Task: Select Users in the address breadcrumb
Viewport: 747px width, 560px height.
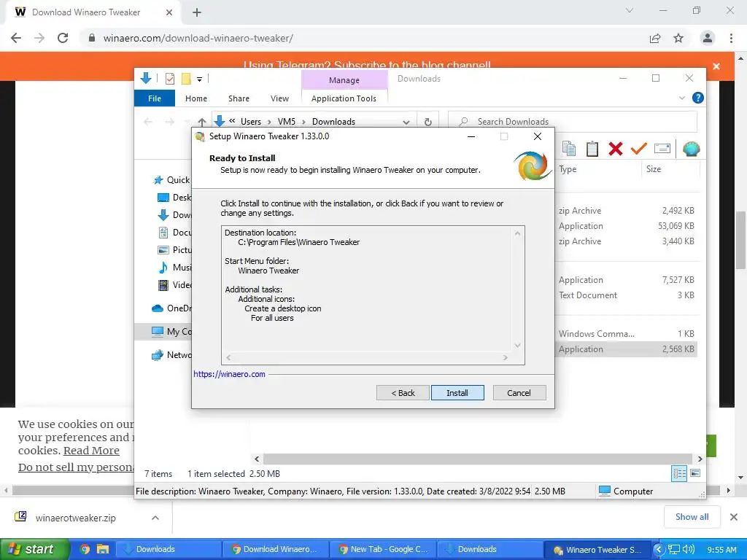Action: tap(251, 122)
